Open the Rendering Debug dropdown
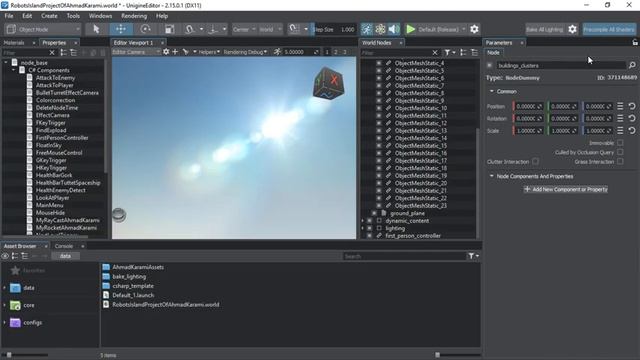The height and width of the screenshot is (360, 640). [245, 52]
